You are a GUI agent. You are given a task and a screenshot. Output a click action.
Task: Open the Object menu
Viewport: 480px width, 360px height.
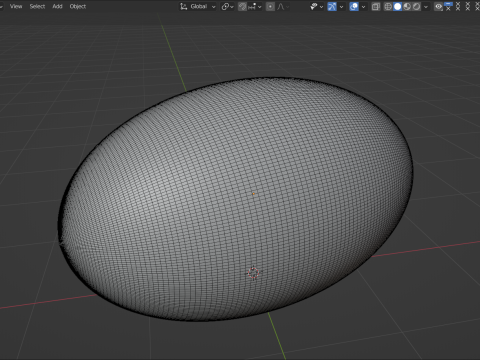[78, 6]
